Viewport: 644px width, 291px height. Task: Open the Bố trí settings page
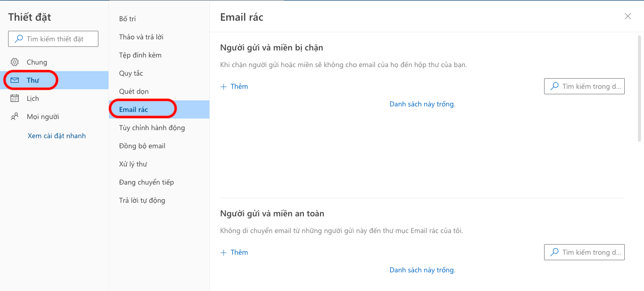click(x=127, y=19)
